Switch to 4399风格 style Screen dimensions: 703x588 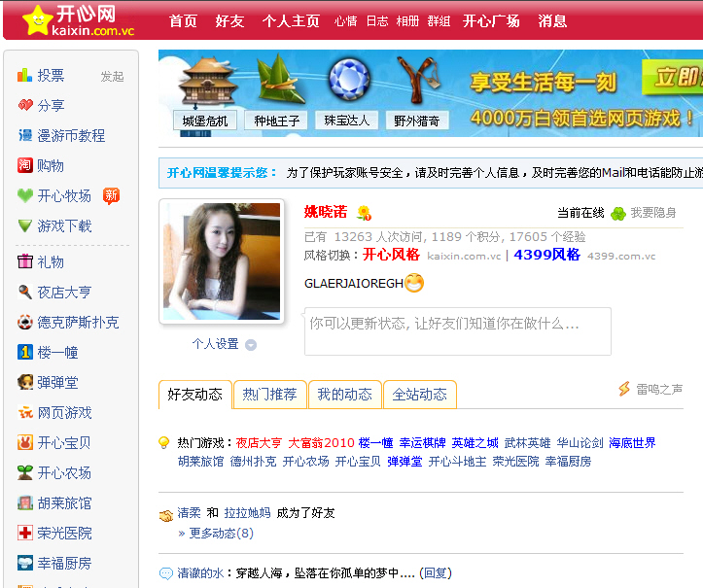[547, 255]
